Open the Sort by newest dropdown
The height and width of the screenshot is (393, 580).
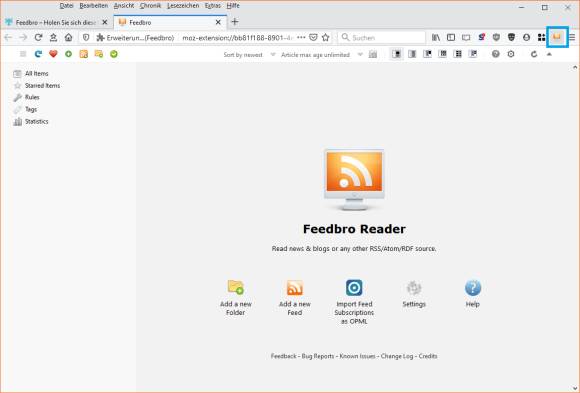[x=249, y=55]
